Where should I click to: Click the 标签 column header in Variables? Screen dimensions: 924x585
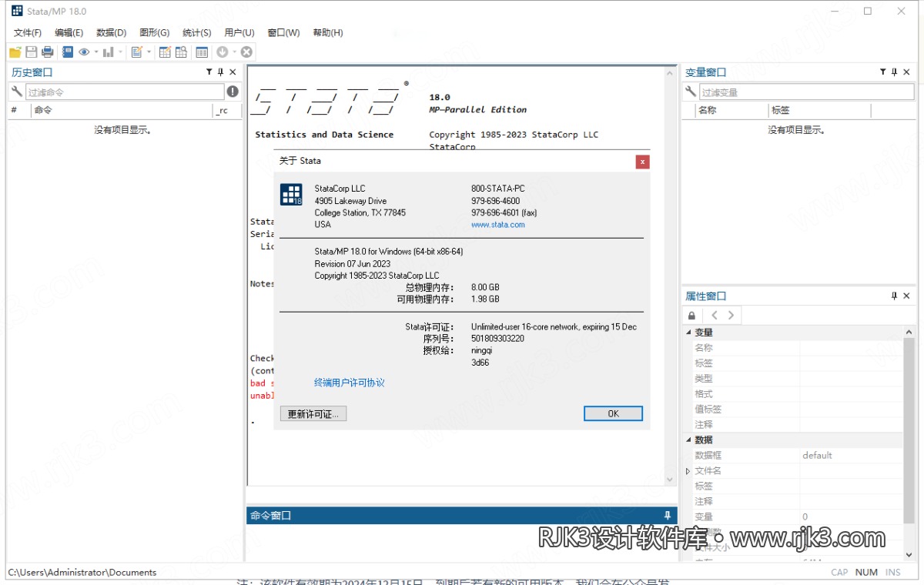[819, 111]
